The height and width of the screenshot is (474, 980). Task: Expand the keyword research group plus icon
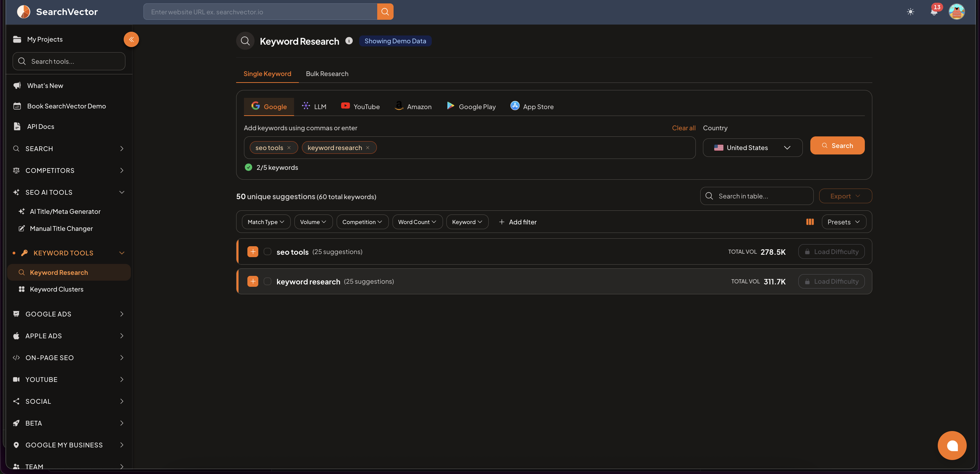252,281
